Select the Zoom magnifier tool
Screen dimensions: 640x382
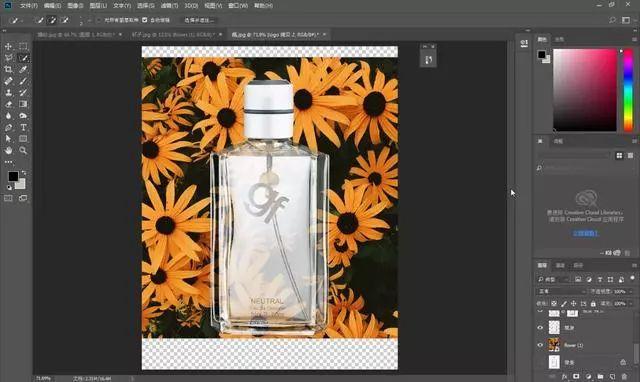[x=23, y=151]
